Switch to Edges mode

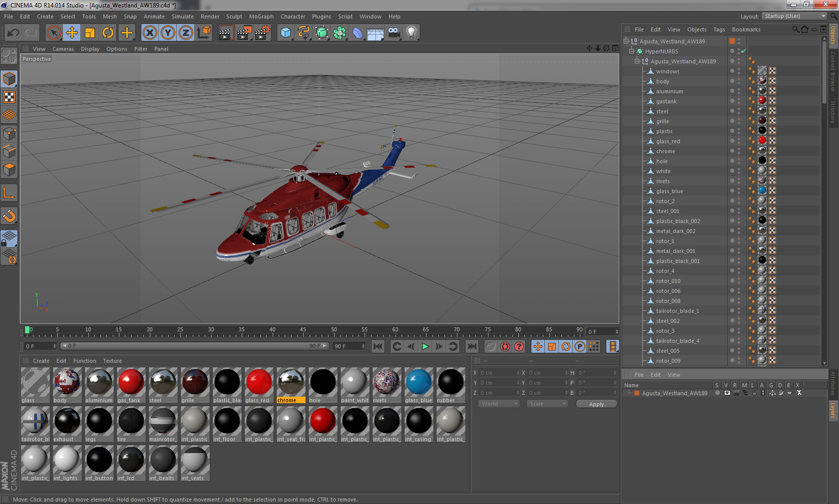(9, 151)
